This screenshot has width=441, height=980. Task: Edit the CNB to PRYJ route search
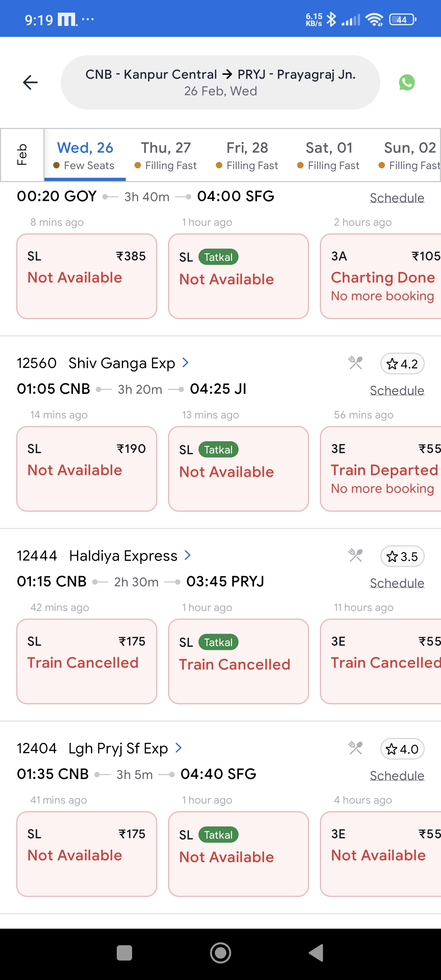pyautogui.click(x=220, y=82)
